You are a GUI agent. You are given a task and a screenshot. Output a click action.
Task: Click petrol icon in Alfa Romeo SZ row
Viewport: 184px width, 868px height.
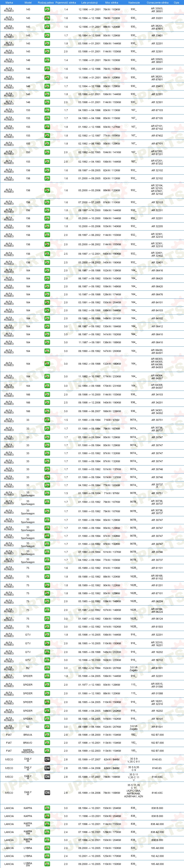[x=47, y=727]
